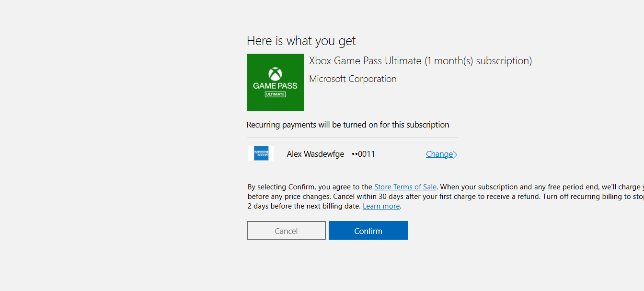Click the GAME PASS wordmark in the tile
The width and height of the screenshot is (644, 291).
tap(275, 86)
